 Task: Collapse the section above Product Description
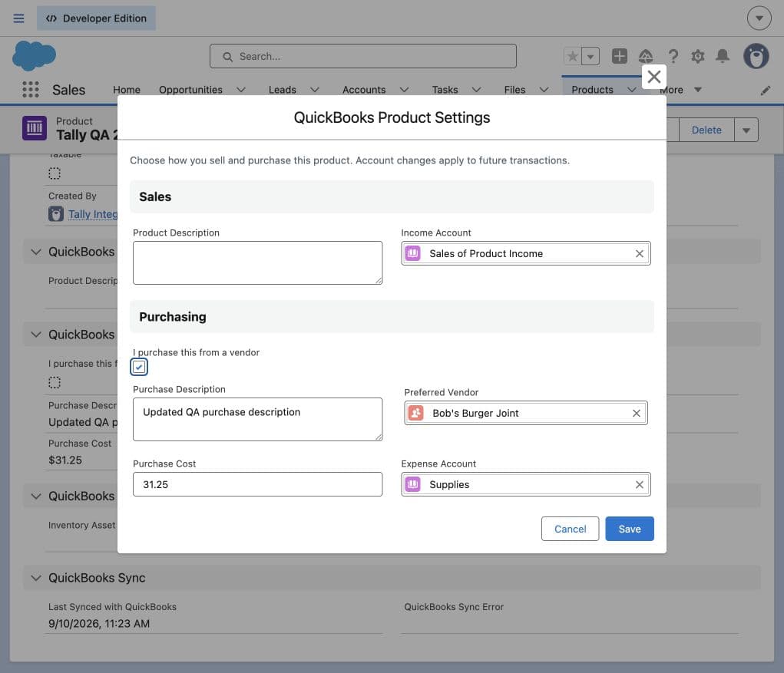pyautogui.click(x=35, y=252)
